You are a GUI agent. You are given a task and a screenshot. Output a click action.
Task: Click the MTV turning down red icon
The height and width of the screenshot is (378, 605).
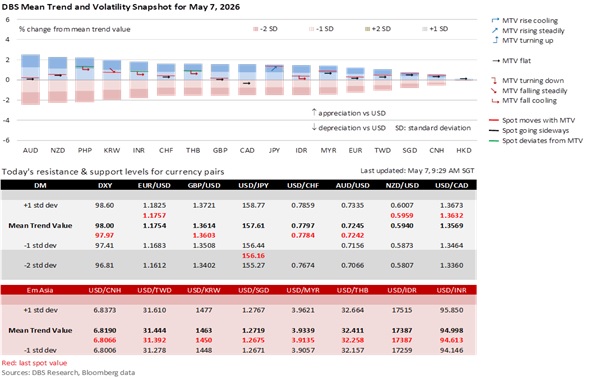click(494, 80)
